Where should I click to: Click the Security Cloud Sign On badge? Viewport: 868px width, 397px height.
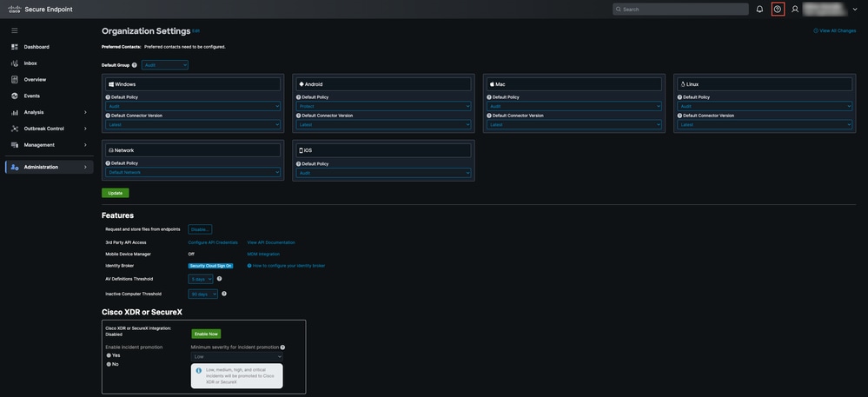pos(211,266)
